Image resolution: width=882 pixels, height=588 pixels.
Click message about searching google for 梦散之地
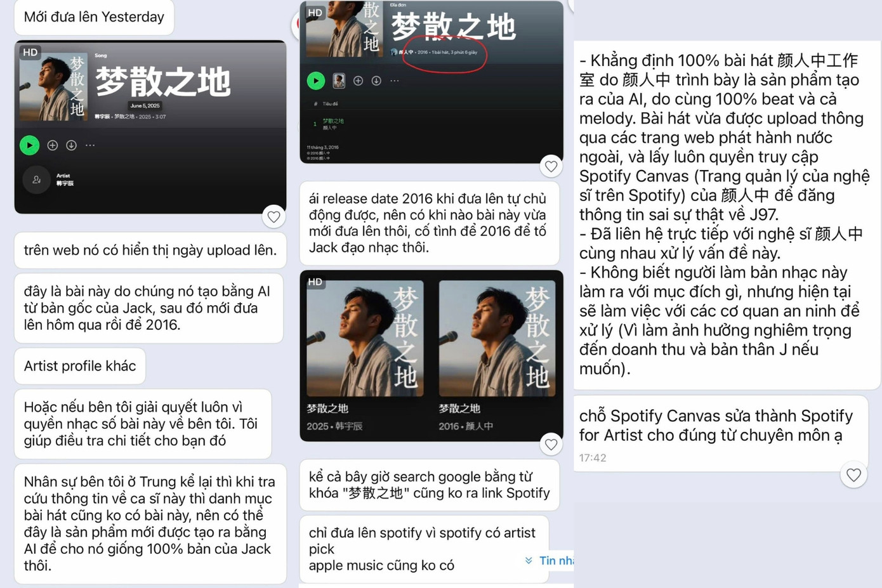click(x=430, y=485)
